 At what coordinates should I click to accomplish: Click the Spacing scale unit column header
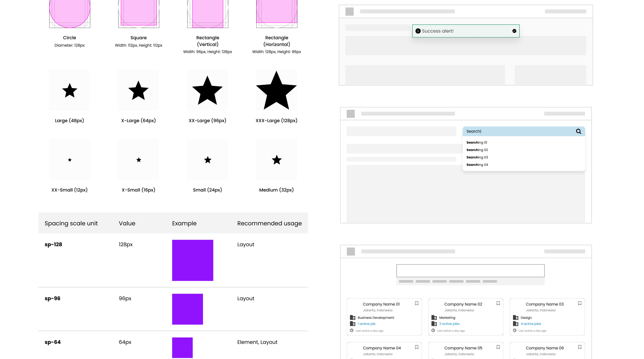[71, 223]
